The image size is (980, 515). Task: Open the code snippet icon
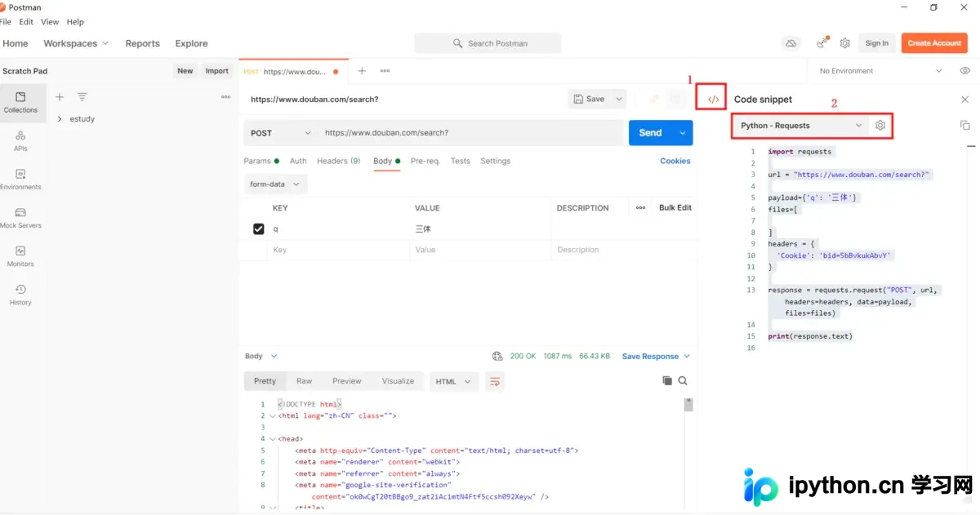pyautogui.click(x=713, y=99)
